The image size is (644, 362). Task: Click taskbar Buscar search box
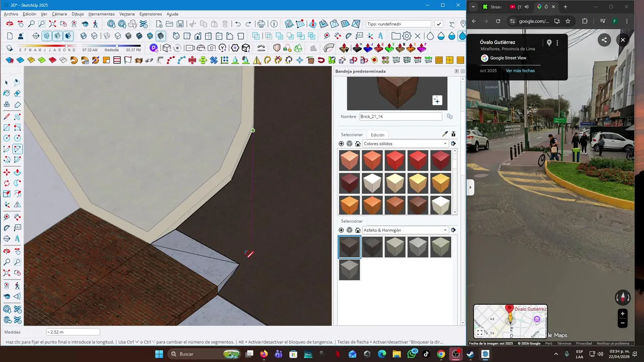(x=204, y=354)
